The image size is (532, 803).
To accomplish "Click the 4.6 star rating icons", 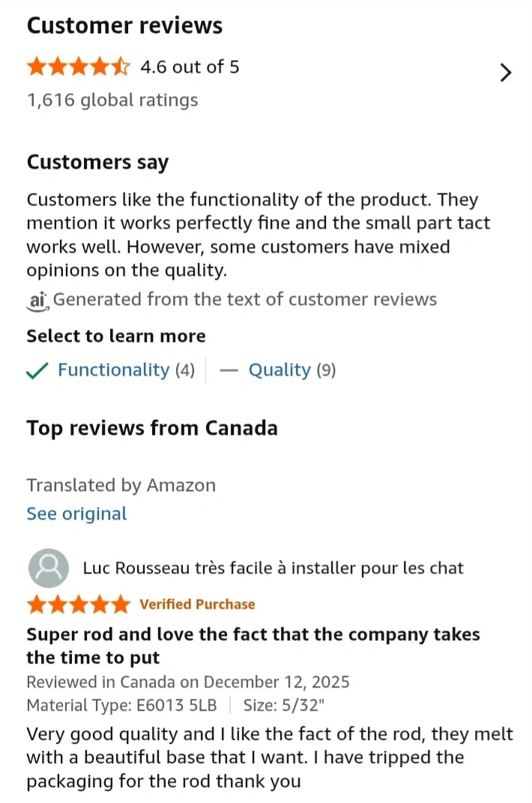I will 78,67.
